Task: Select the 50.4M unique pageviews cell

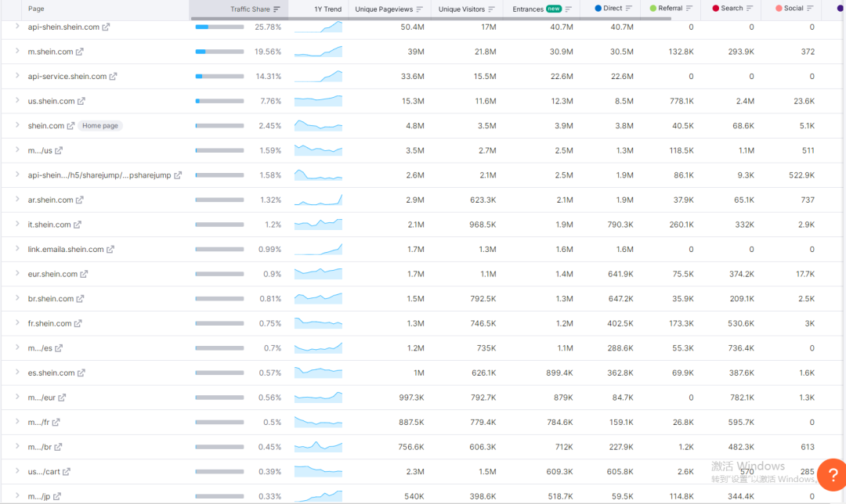Action: (x=412, y=27)
